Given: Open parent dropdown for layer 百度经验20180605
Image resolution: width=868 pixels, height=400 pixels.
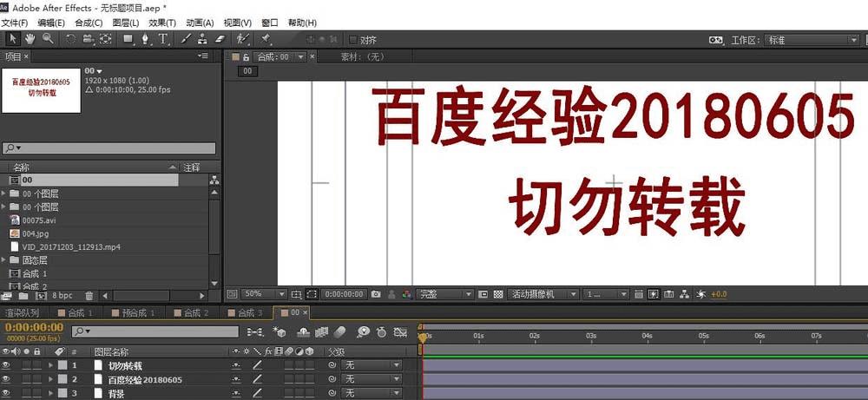Looking at the screenshot, I should [x=372, y=379].
